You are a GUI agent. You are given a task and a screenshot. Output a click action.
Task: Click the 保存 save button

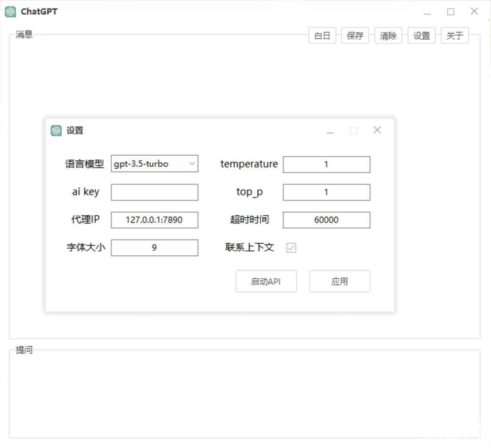(x=355, y=36)
